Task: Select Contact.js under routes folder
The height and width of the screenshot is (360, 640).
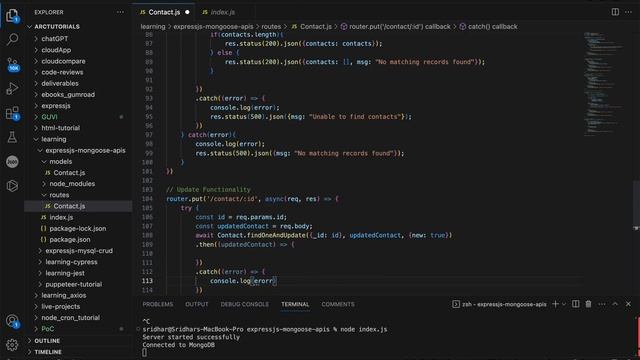Action: [69, 206]
